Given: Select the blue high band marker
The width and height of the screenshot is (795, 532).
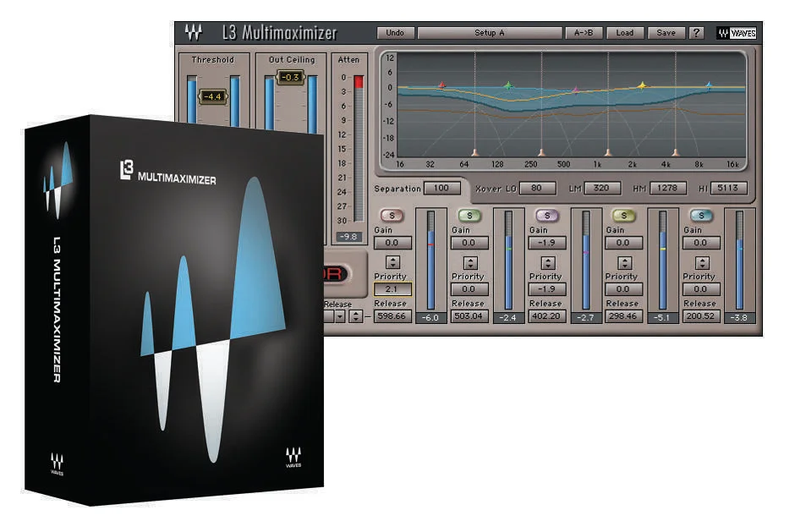Looking at the screenshot, I should point(709,85).
